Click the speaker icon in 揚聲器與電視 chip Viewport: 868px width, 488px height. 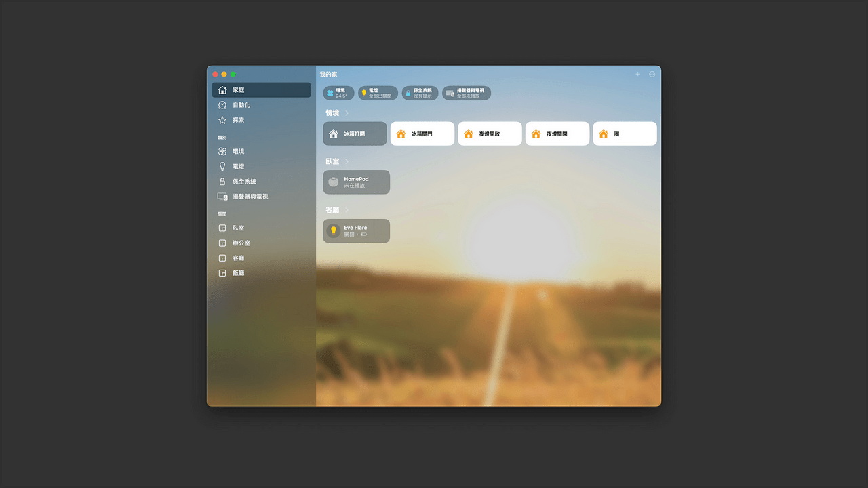[450, 93]
